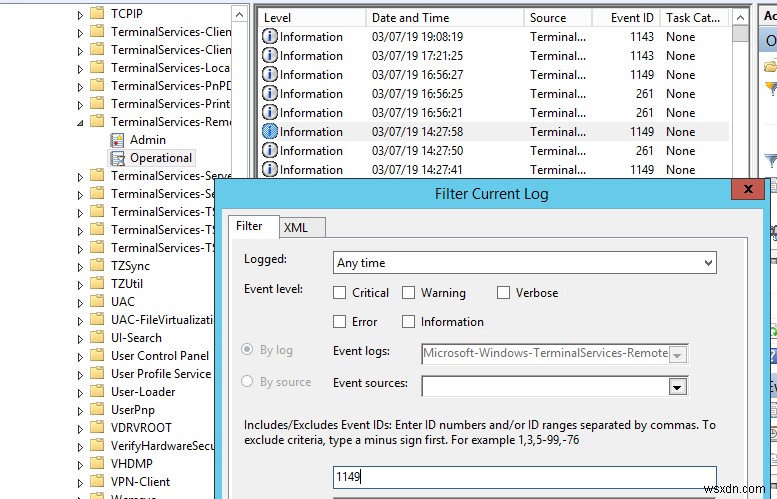Expand the TZSync tree node
Image resolution: width=777 pixels, height=499 pixels.
coord(80,268)
